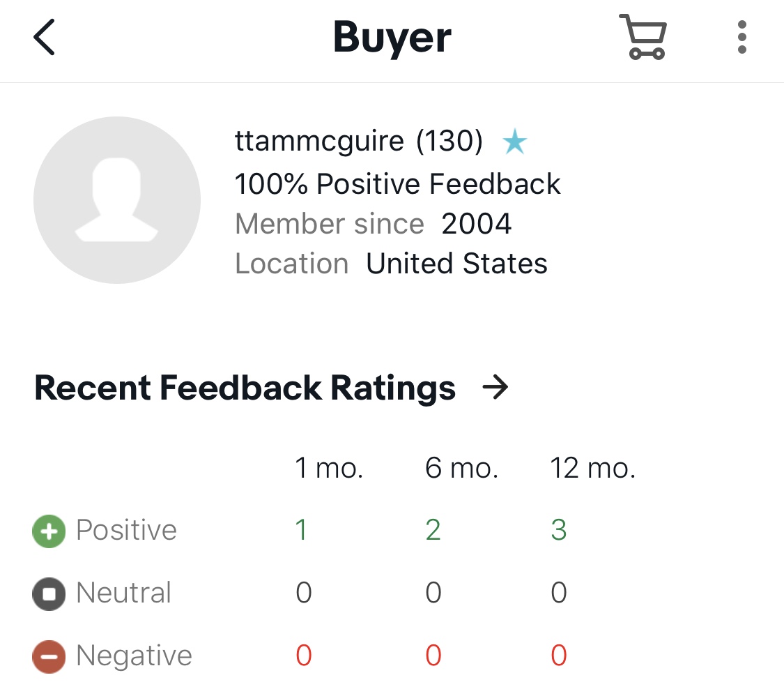Open the Recent Feedback Ratings heading
Image resolution: width=784 pixels, height=689 pixels.
click(x=245, y=388)
